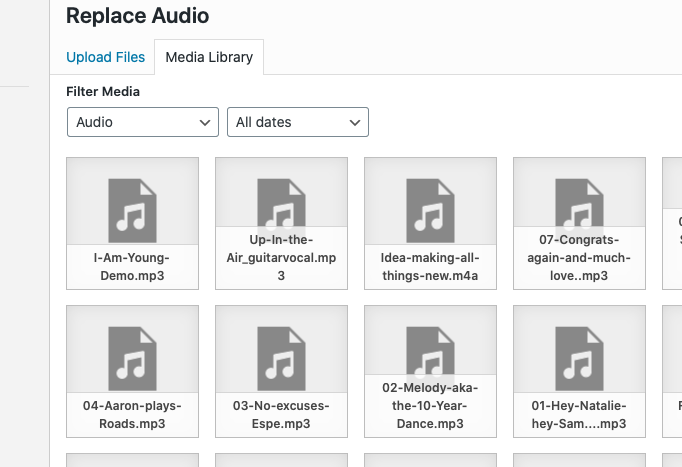682x467 pixels.
Task: Select the 07-Congrats-again-and-much-love audio icon
Action: click(579, 203)
